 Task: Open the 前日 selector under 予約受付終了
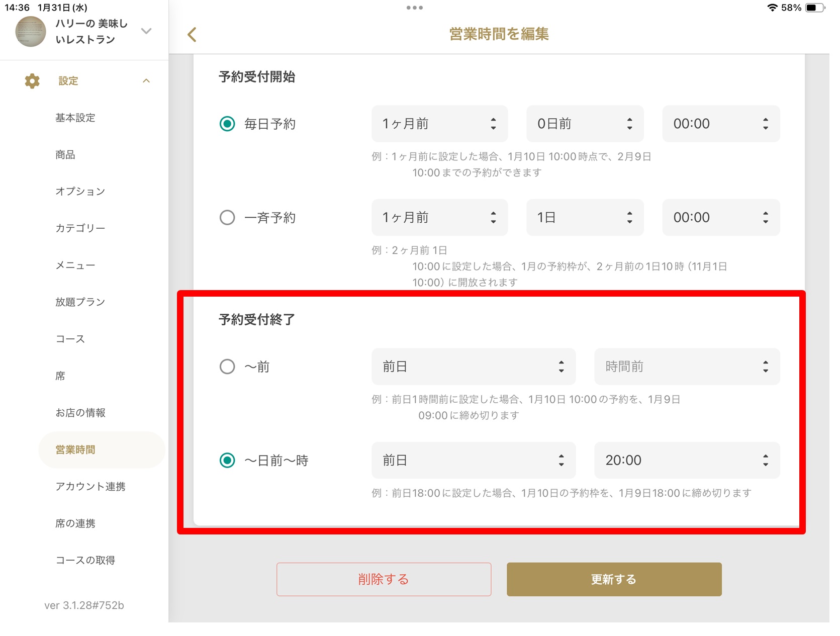pos(473,460)
